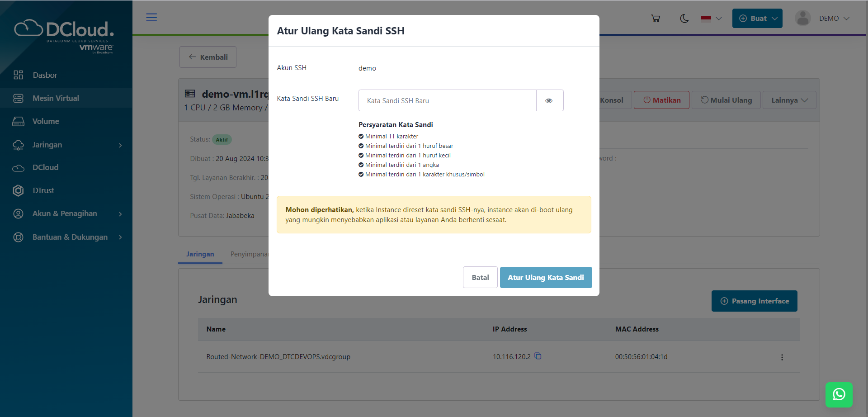Confirm with Atur Ulang Kata Sandi button

click(x=546, y=278)
